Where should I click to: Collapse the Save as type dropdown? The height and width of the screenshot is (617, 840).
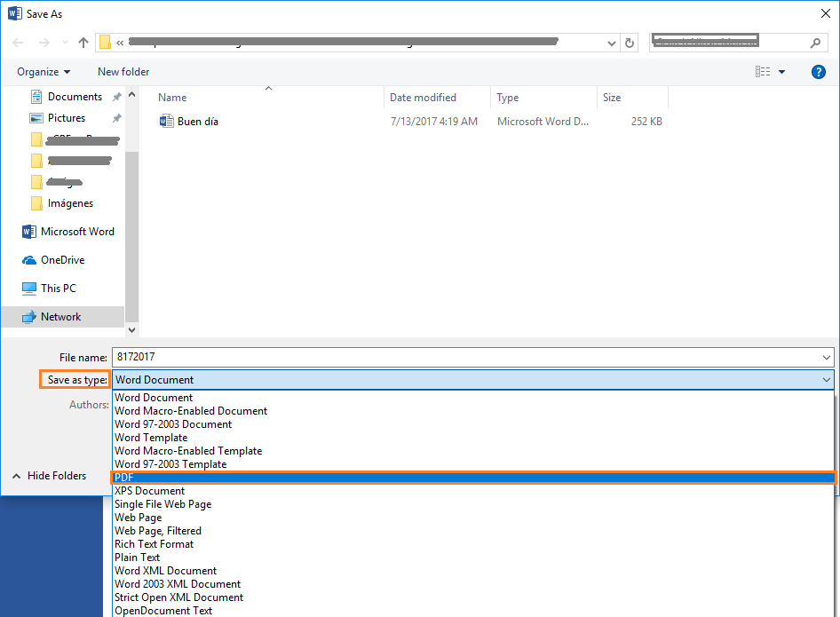[826, 380]
